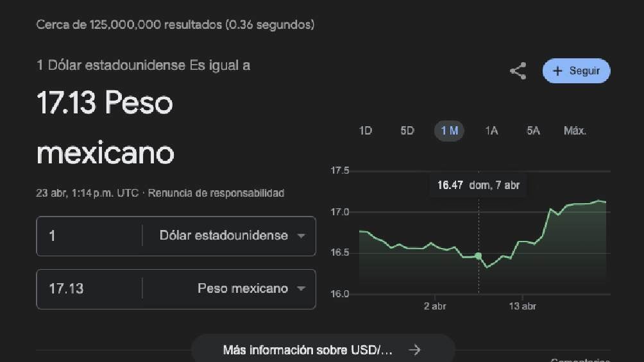Click the chart's latest value at right end

coord(605,202)
